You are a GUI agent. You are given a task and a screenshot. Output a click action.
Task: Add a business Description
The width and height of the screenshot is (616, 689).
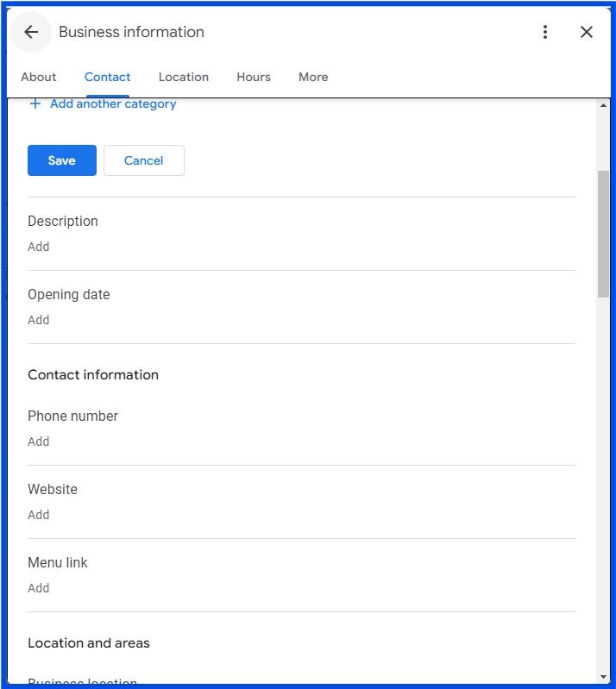39,247
